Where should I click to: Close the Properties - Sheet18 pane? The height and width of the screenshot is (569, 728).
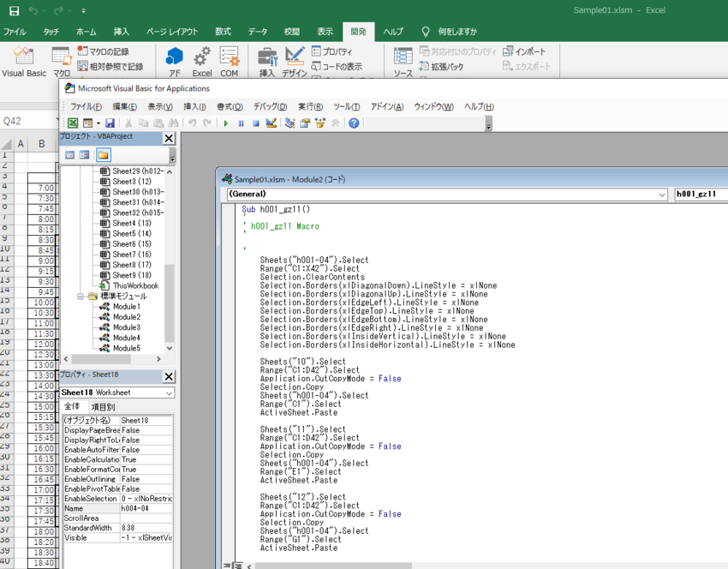coord(169,376)
